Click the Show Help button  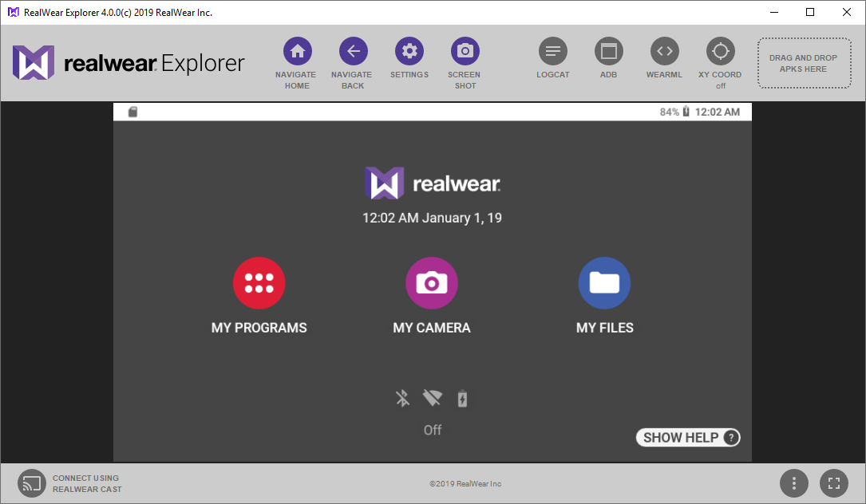[687, 437]
